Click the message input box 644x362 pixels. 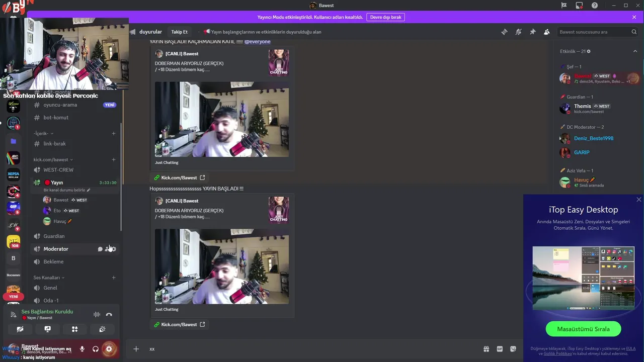(312, 349)
